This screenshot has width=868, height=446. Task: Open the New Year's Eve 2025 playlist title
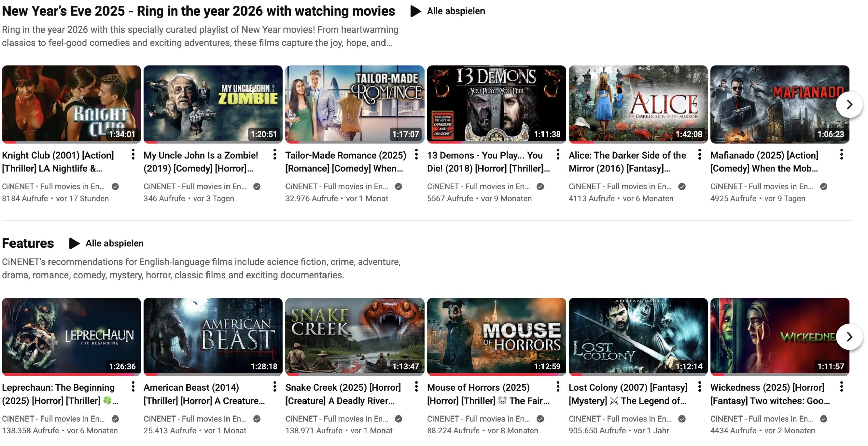pyautogui.click(x=198, y=11)
